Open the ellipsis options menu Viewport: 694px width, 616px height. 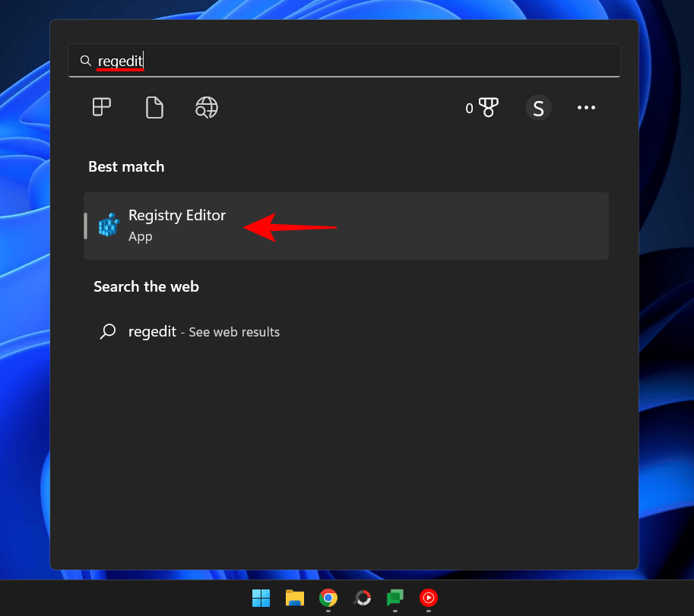click(586, 107)
